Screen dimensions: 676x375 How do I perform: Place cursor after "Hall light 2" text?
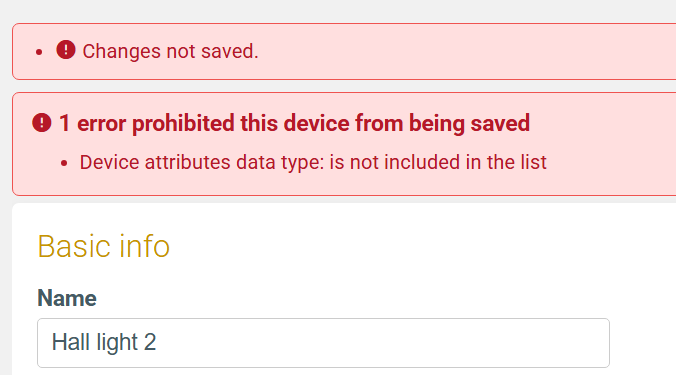158,342
